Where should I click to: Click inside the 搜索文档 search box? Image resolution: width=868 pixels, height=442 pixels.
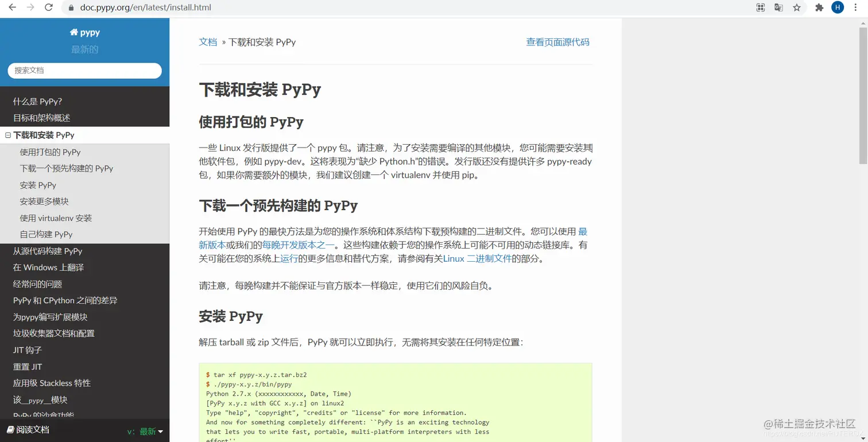point(84,70)
